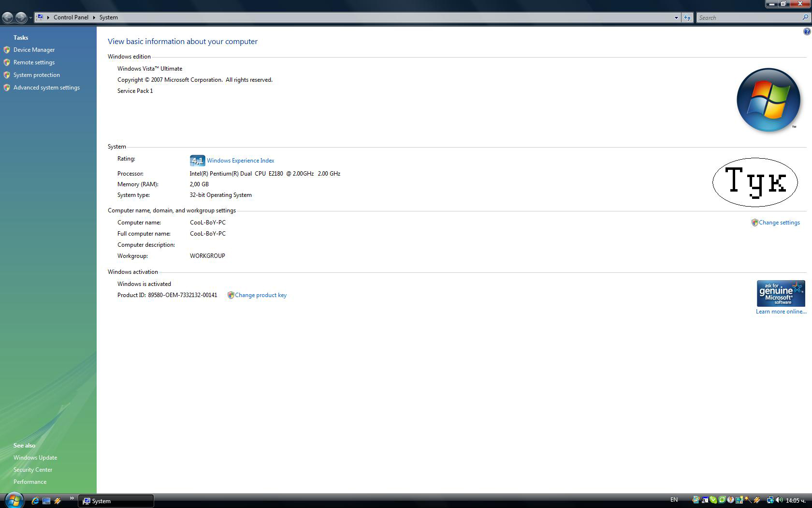Open Remote settings link
This screenshot has height=508, width=812.
(x=34, y=62)
